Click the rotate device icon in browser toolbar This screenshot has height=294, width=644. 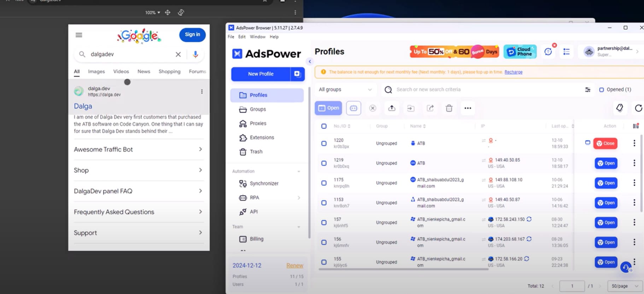coord(181,12)
